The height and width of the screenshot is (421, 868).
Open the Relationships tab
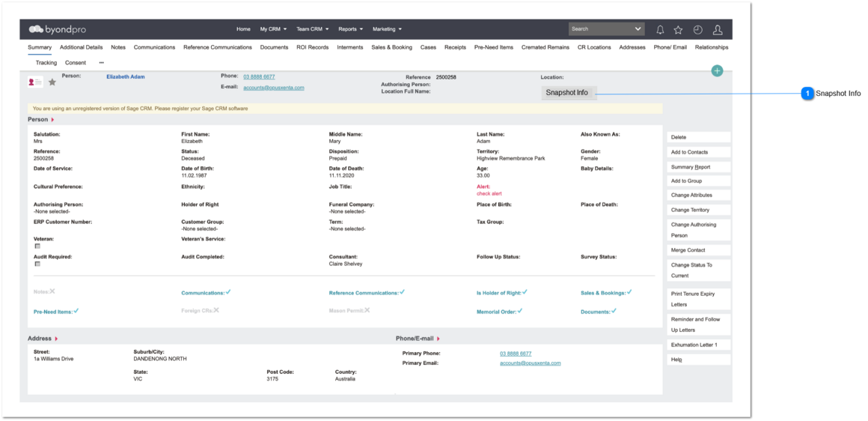pos(712,48)
